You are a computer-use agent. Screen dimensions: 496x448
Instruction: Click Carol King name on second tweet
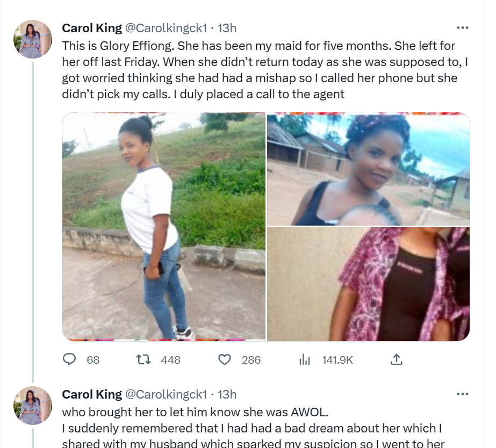pos(92,394)
